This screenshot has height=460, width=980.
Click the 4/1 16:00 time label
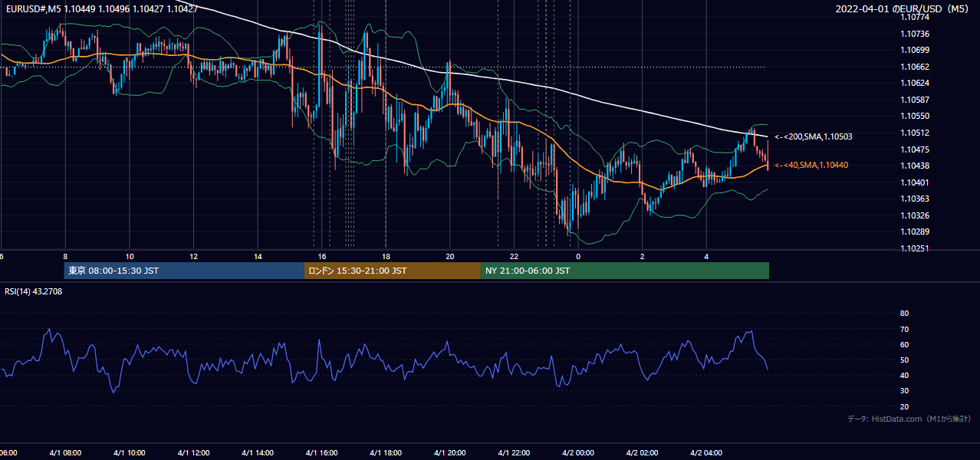click(322, 453)
